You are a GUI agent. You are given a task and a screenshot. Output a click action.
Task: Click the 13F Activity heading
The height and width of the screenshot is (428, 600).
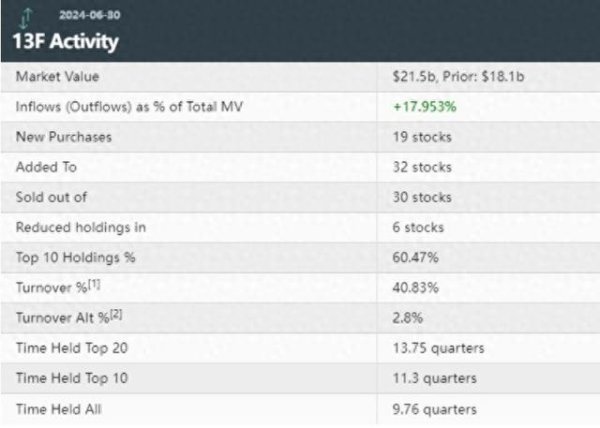coord(65,41)
